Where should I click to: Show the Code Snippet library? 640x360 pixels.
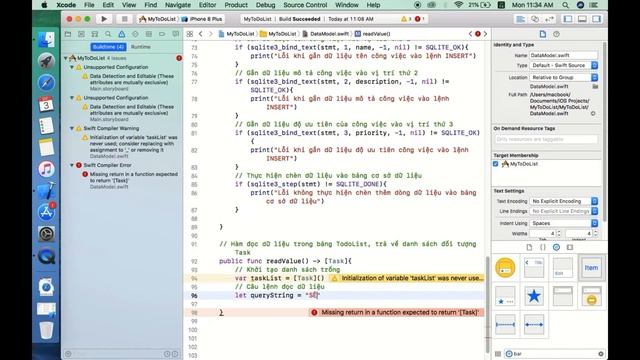click(542, 247)
